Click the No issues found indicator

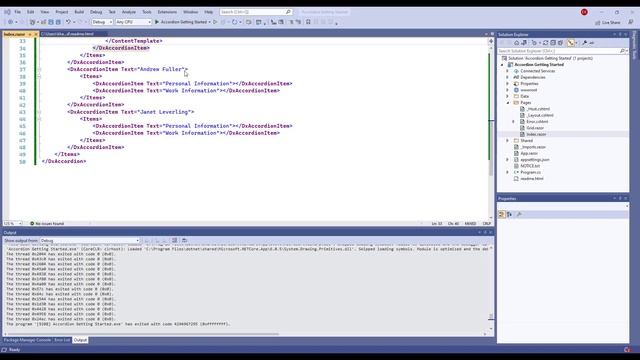pos(47,224)
